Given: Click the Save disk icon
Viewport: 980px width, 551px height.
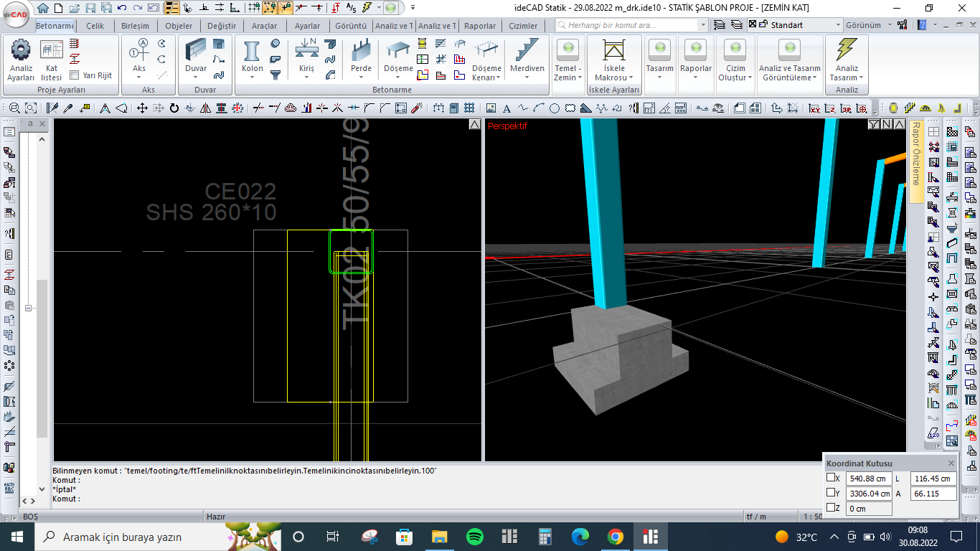Looking at the screenshot, I should 90,8.
